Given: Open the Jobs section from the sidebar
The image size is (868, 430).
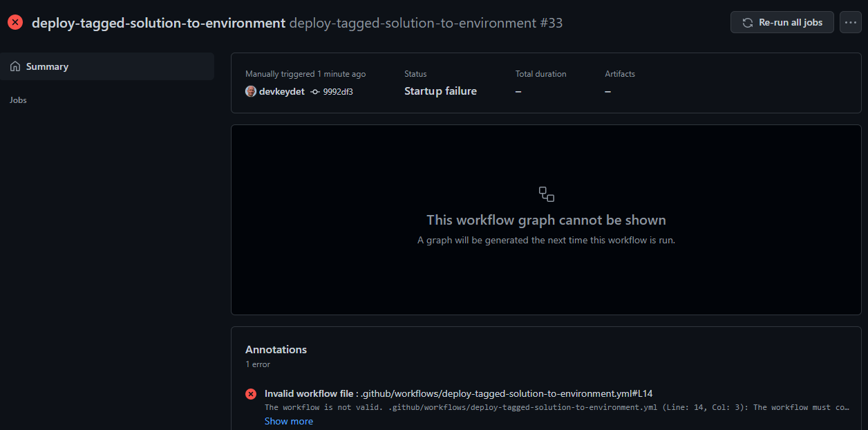Looking at the screenshot, I should point(18,100).
